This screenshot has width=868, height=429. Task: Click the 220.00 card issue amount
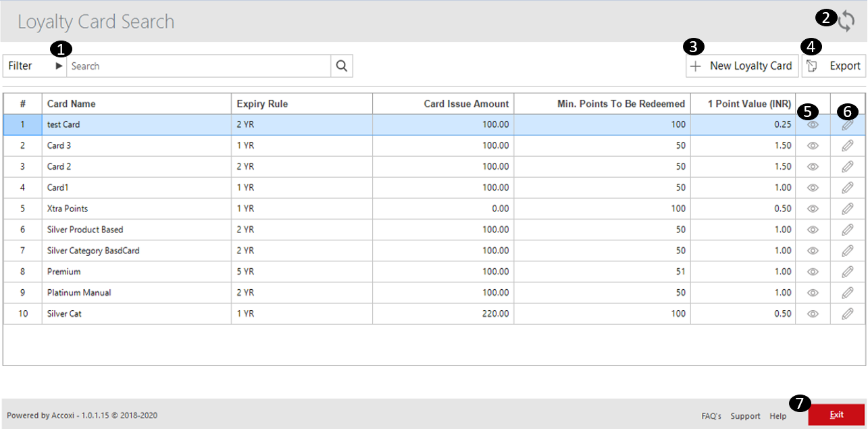[443, 313]
